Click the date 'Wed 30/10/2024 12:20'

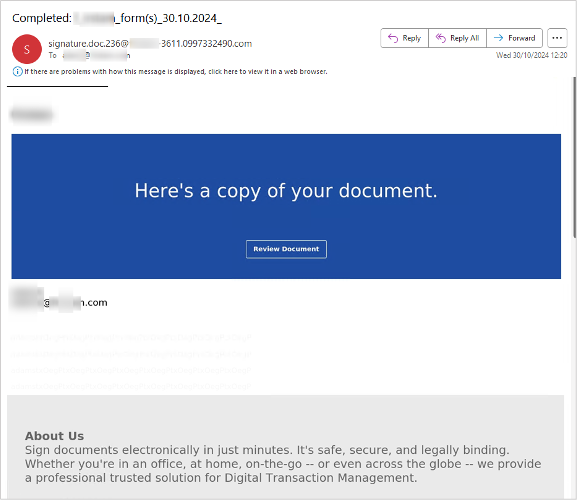[x=531, y=55]
